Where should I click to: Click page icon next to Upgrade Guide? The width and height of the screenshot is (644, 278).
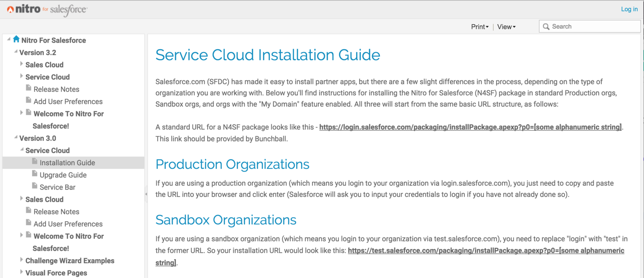(x=35, y=174)
